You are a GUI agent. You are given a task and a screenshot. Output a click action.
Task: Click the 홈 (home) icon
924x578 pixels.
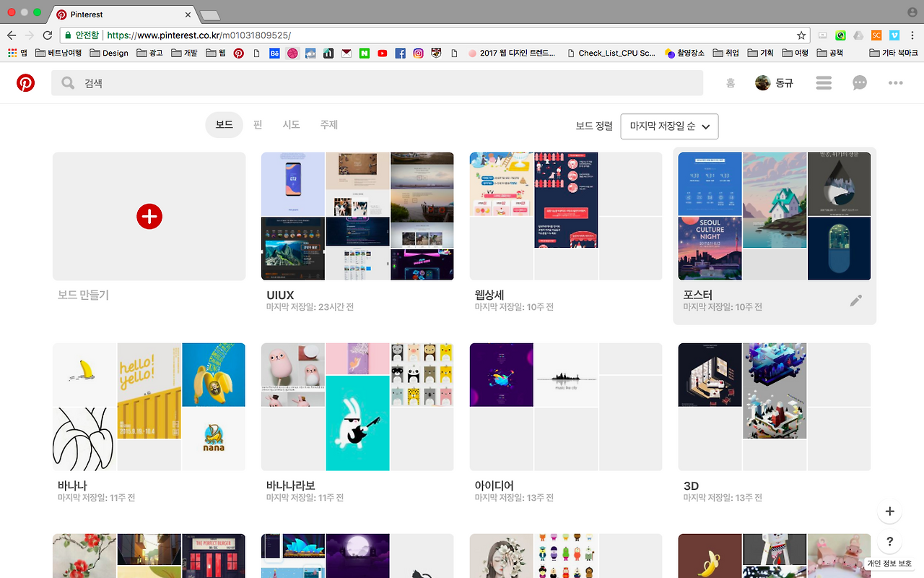click(x=730, y=82)
